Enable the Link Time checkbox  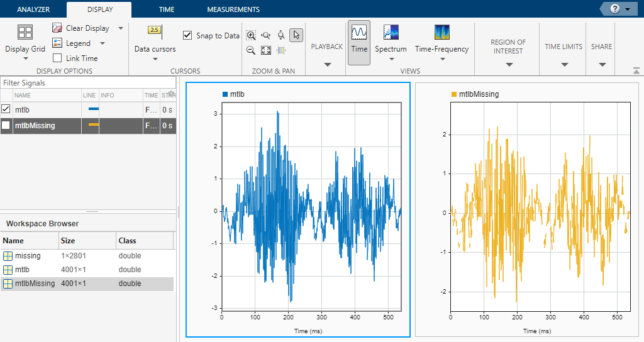57,58
